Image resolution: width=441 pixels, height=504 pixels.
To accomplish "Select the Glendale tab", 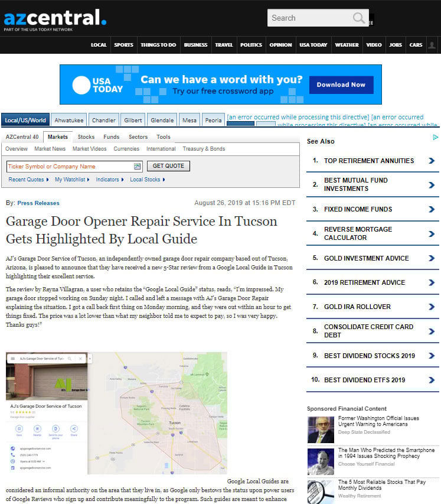I will click(x=162, y=120).
